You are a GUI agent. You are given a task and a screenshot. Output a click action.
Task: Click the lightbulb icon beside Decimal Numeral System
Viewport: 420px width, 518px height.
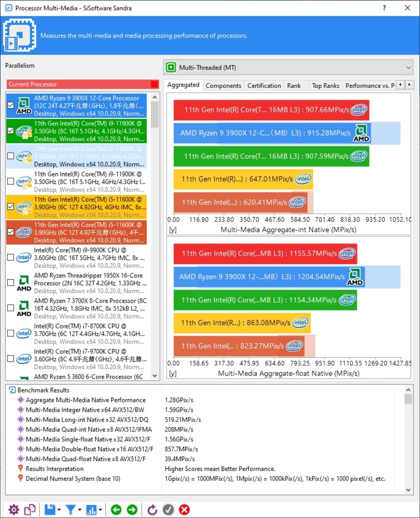coord(20,478)
